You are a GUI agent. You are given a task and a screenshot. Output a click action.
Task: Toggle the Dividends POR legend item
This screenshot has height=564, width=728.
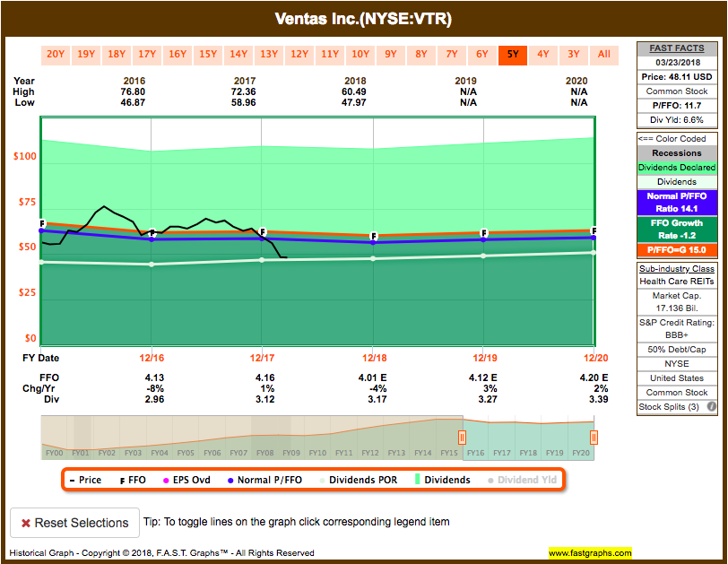point(359,480)
